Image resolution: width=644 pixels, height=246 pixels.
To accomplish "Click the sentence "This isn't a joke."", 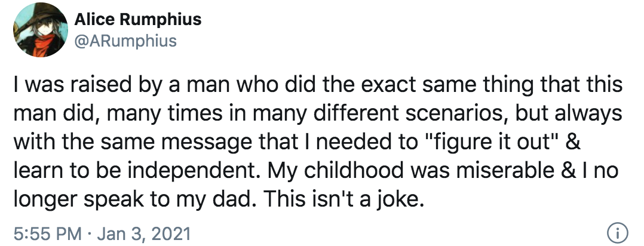I will click(344, 199).
